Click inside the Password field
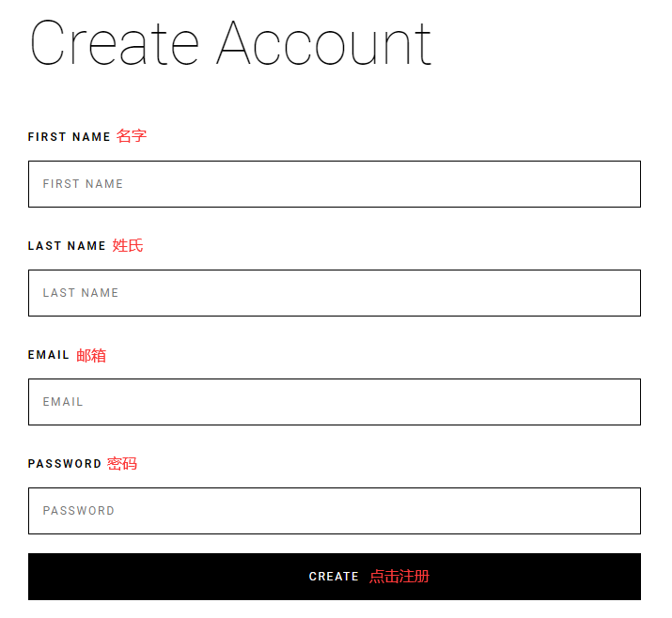 coord(334,511)
